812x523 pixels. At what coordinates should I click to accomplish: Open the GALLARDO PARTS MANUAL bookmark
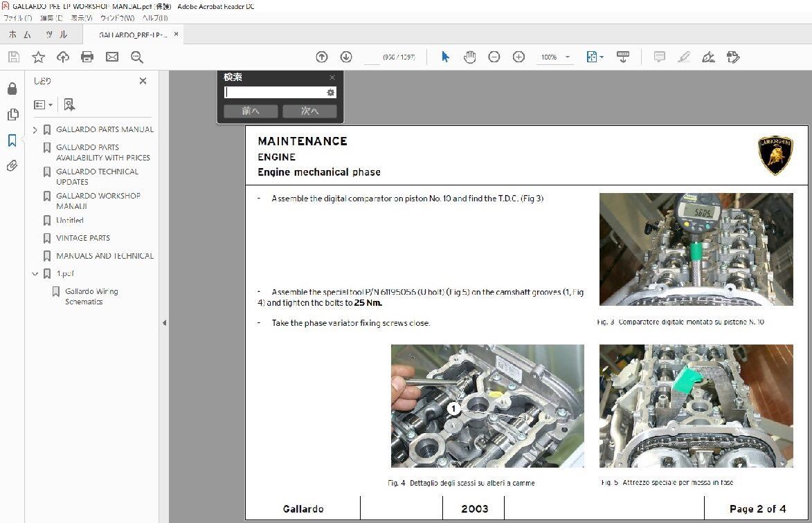[x=105, y=129]
